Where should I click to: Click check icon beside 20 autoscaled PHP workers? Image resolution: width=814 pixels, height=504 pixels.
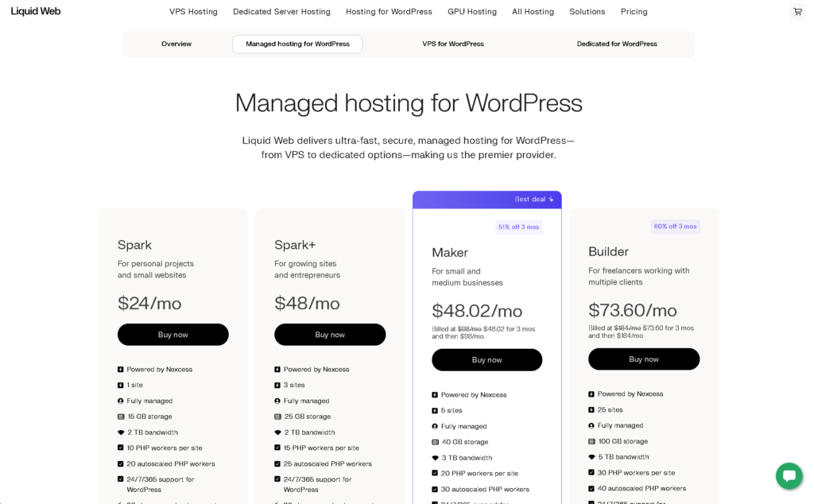click(121, 463)
